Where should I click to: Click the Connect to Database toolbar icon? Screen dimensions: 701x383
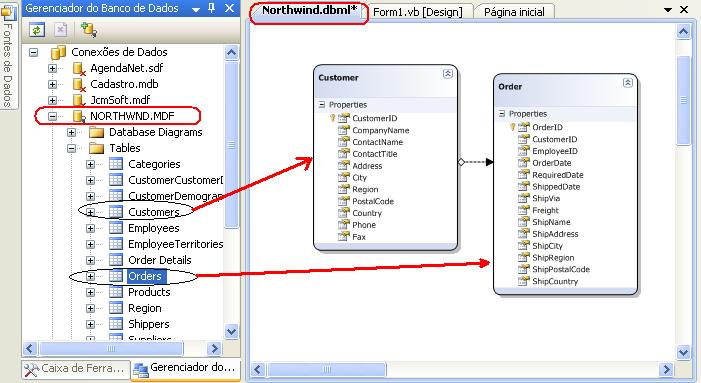tap(89, 30)
